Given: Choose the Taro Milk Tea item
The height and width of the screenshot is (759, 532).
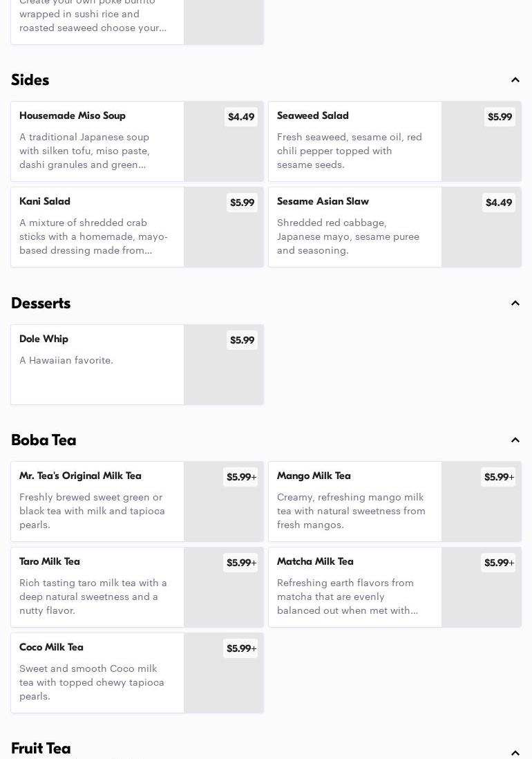Looking at the screenshot, I should click(x=97, y=587).
